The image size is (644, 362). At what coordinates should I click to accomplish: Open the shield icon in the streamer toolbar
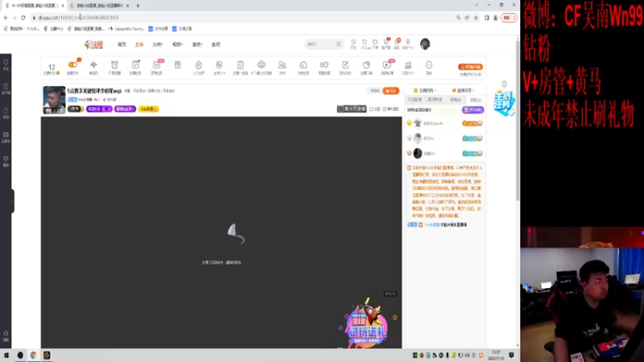pos(219,65)
